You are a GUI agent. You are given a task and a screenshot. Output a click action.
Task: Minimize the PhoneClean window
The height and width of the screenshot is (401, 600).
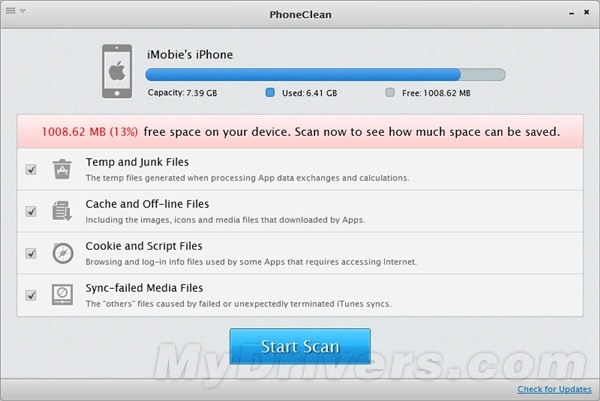pyautogui.click(x=571, y=13)
